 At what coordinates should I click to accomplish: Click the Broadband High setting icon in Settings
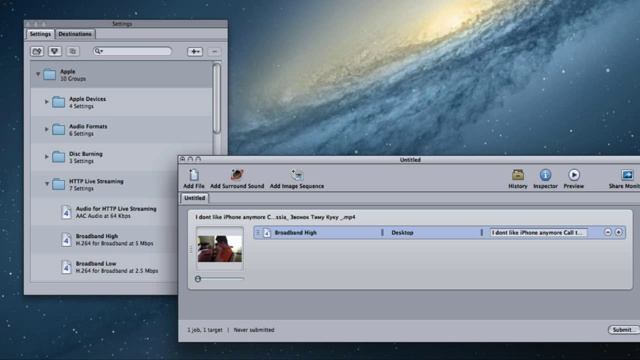(66, 240)
